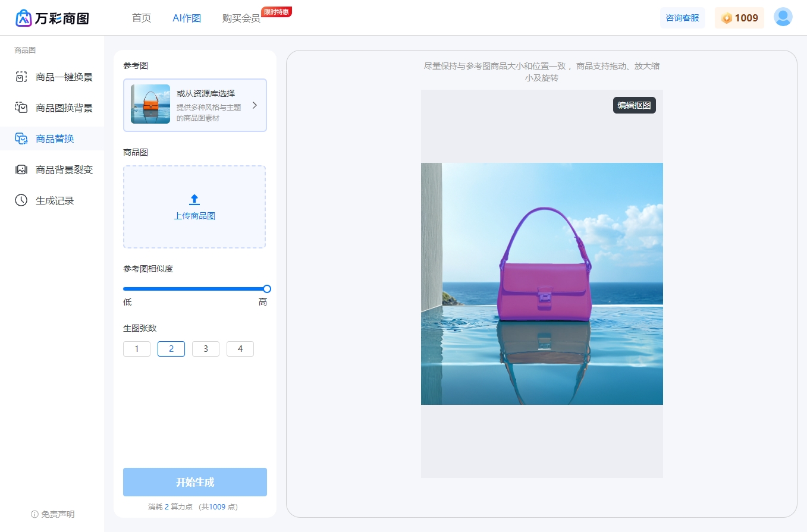The width and height of the screenshot is (807, 532).
Task: Click the 万彩商图 logo icon
Action: pyautogui.click(x=23, y=18)
